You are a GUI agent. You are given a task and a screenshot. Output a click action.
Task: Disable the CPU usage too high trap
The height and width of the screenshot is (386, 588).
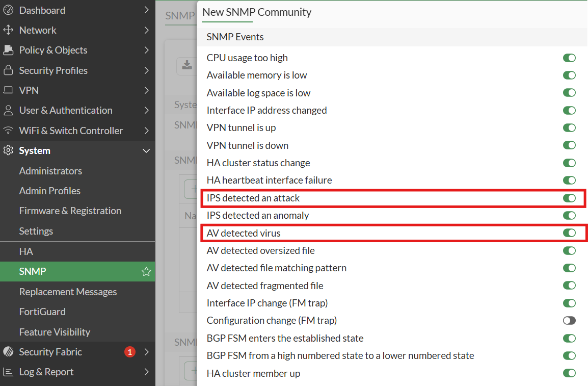(569, 58)
